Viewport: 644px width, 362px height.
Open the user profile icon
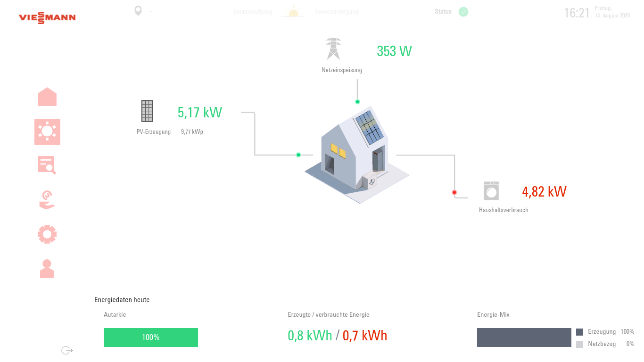[47, 269]
